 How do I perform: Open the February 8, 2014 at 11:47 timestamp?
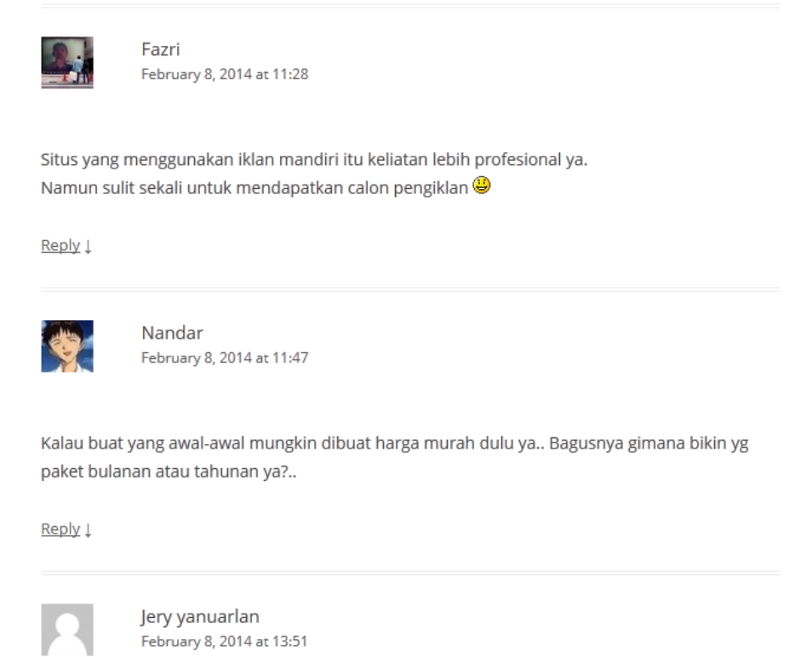click(225, 357)
